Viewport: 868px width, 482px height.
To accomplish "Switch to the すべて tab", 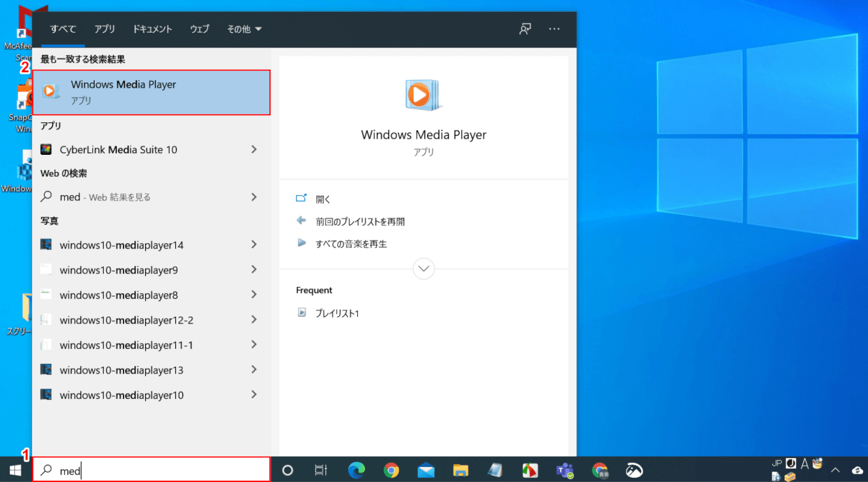I will coord(63,29).
